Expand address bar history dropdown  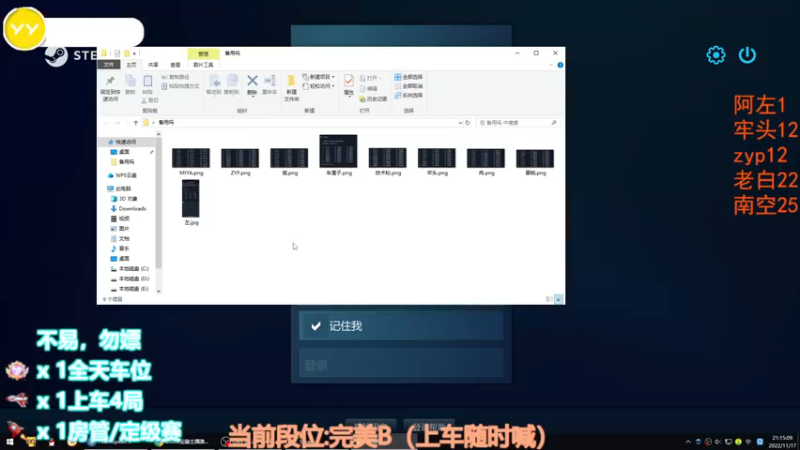coord(460,122)
